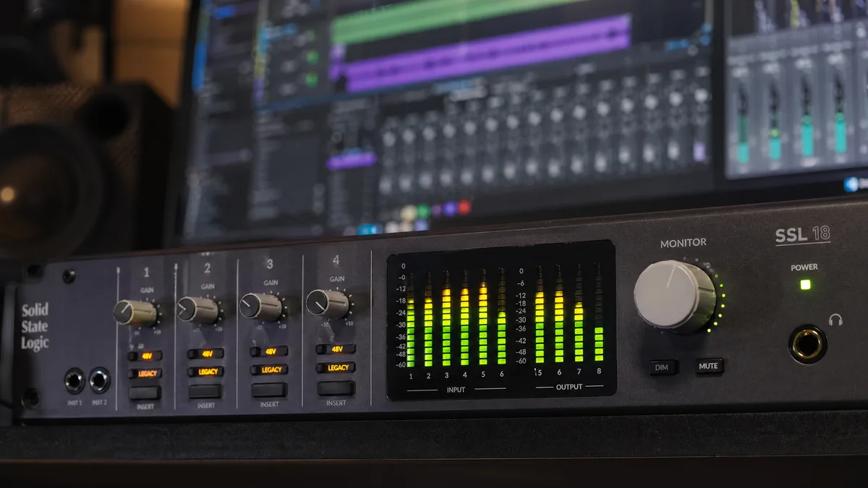868x488 pixels.
Task: Click the headphone symbol above the jack
Action: (835, 320)
